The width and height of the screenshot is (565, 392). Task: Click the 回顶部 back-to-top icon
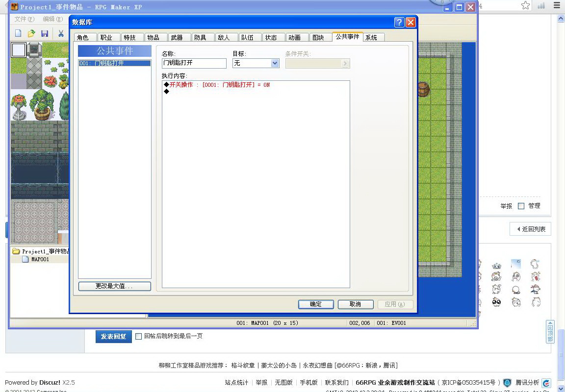(x=550, y=332)
